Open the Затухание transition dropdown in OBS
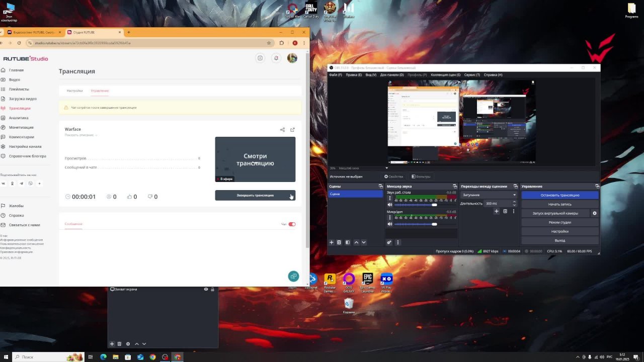The width and height of the screenshot is (644, 362). [489, 195]
